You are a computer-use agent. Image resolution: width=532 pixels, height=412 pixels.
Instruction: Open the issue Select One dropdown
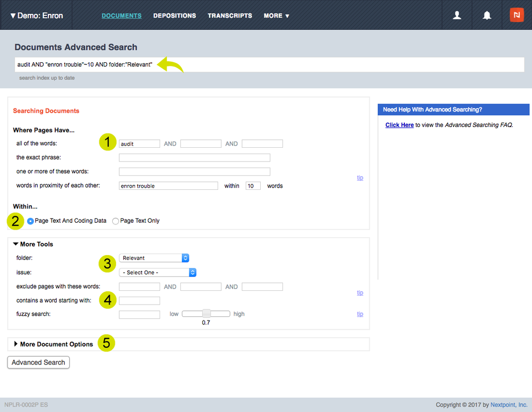158,273
